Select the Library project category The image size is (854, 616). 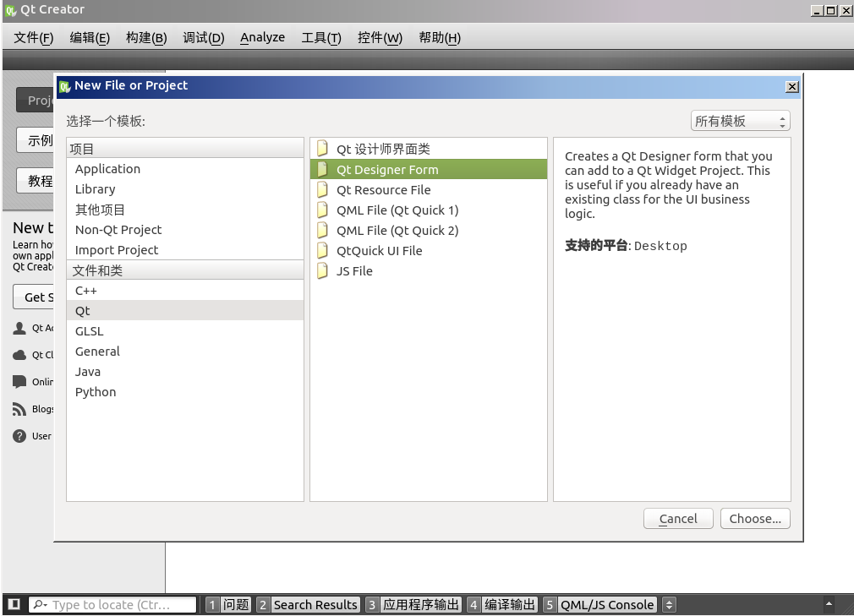185,188
